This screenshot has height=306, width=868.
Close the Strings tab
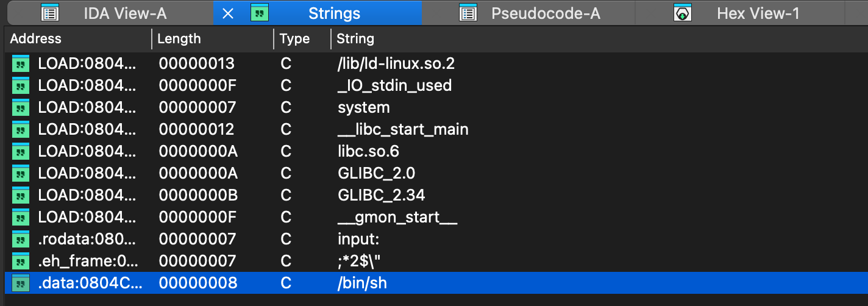pyautogui.click(x=228, y=13)
